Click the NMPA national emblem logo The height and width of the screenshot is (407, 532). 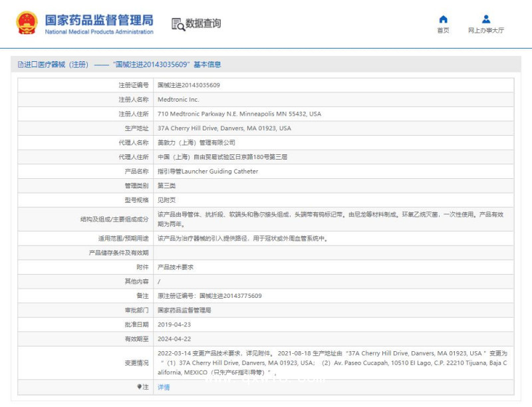(25, 21)
